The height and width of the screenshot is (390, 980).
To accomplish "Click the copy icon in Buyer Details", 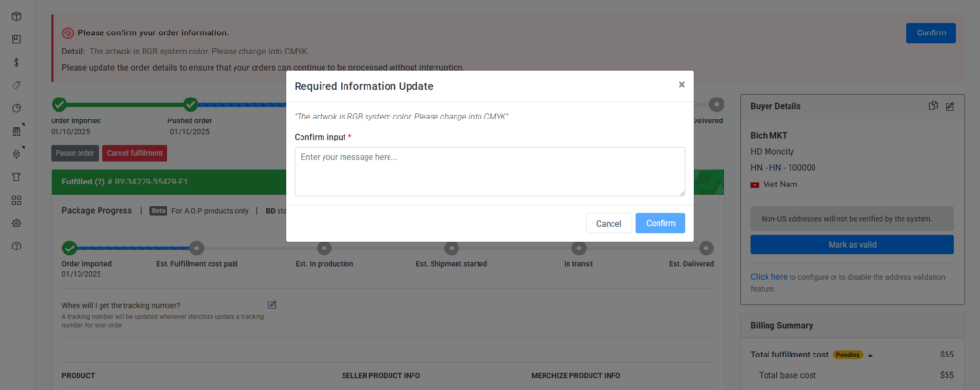I will (x=933, y=106).
